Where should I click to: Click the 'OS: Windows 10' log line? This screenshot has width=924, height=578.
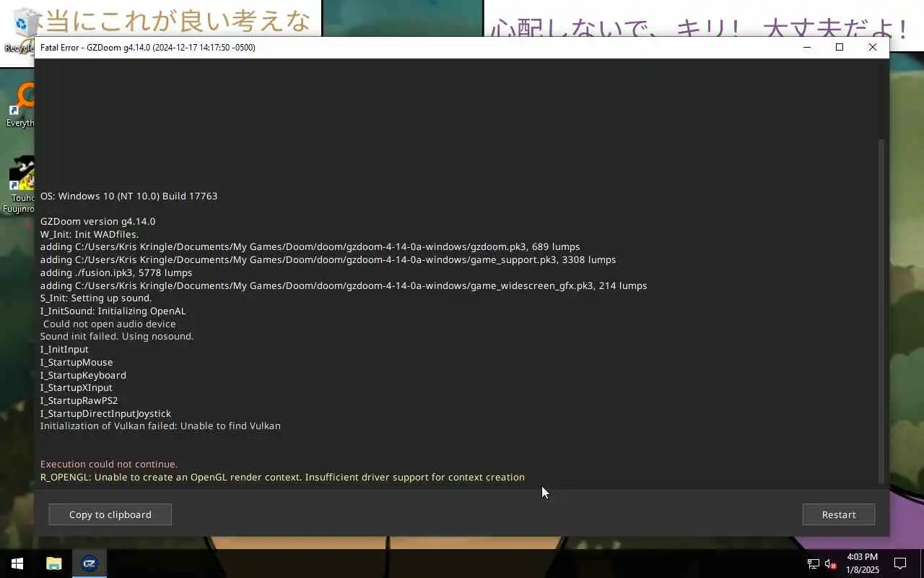click(128, 196)
